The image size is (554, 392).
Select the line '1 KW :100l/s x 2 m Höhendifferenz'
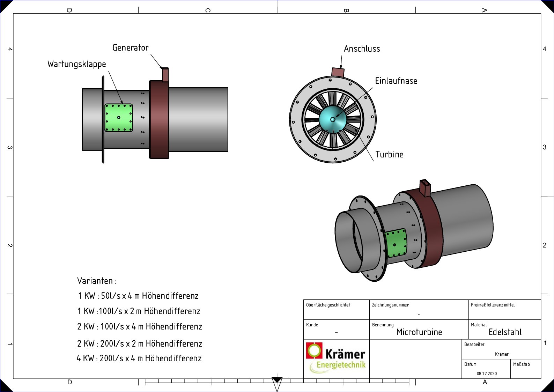click(x=139, y=311)
